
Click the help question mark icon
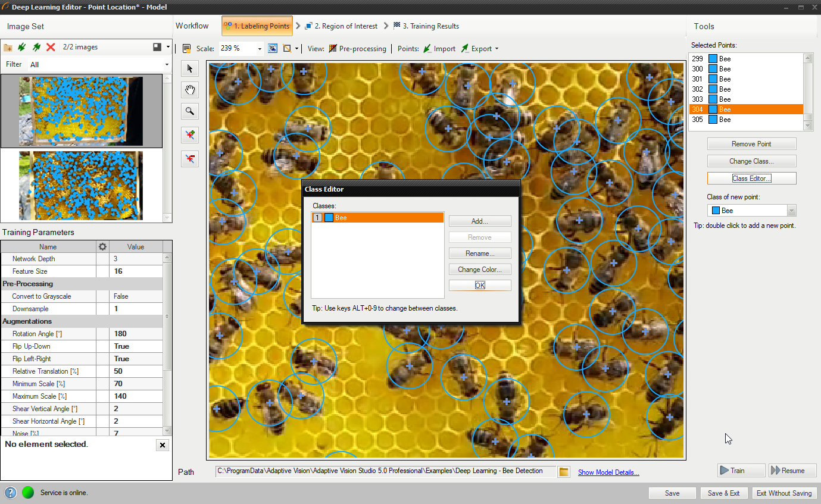click(11, 493)
